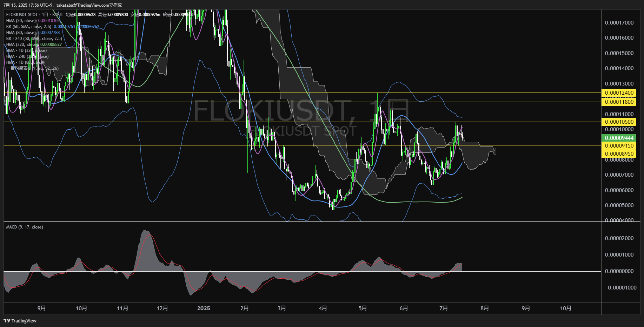The height and width of the screenshot is (327, 644).
Task: Click the yellow 0.00011800 price label
Action: pos(619,102)
